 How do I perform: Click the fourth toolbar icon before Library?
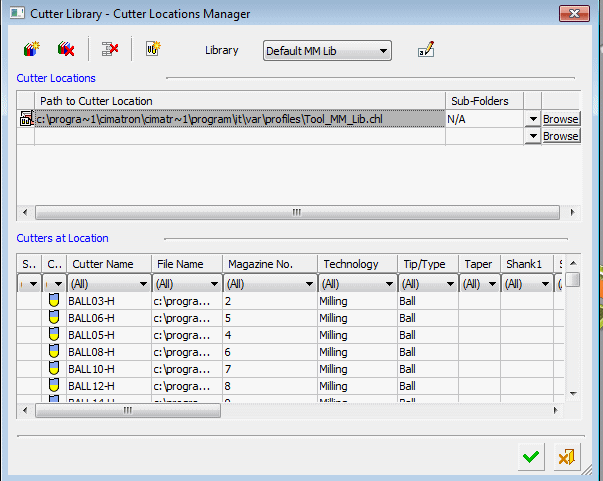tap(153, 49)
